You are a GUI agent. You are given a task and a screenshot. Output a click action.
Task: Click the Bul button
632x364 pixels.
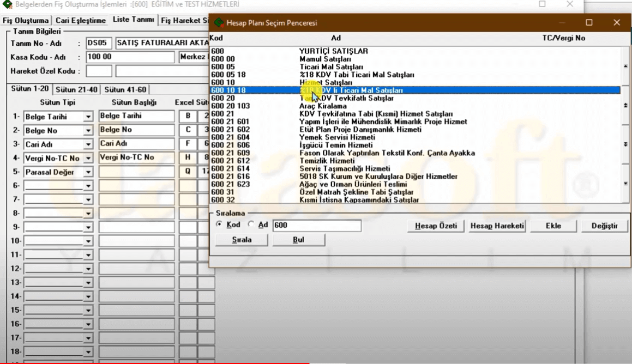298,240
